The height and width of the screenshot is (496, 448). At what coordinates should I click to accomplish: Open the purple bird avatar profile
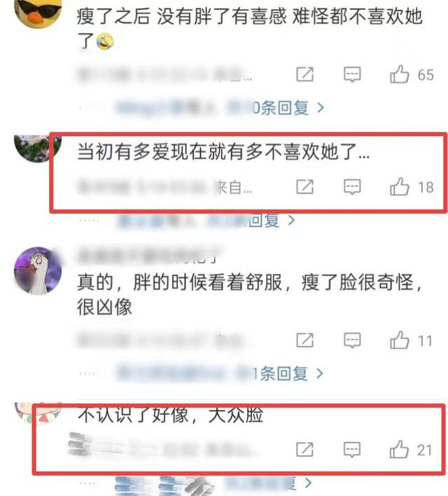click(38, 271)
